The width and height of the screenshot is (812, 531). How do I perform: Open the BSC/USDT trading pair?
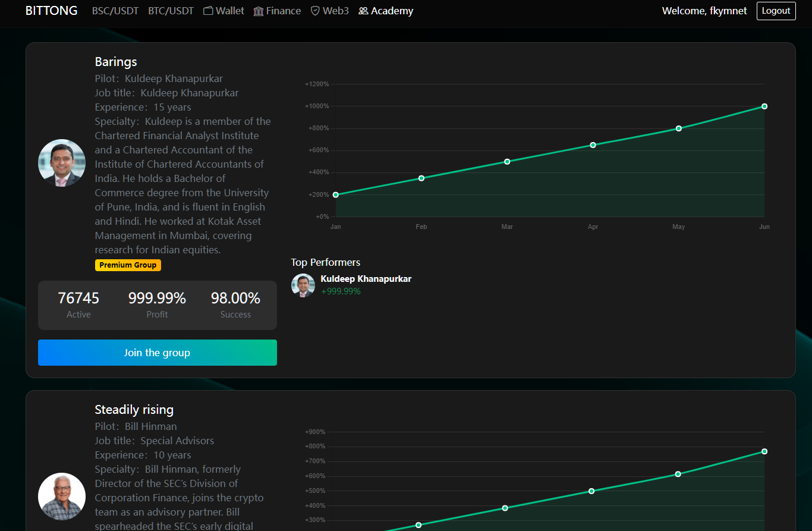click(115, 11)
